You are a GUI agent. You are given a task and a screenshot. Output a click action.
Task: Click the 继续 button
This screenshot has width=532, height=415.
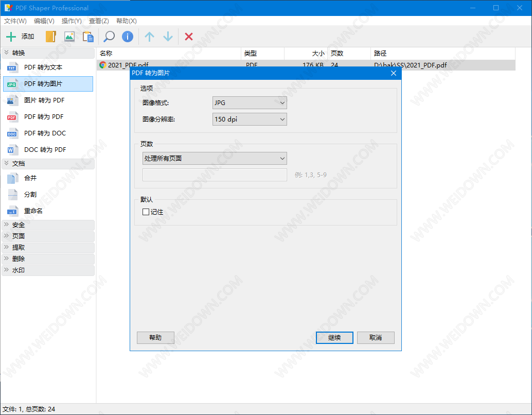[334, 338]
